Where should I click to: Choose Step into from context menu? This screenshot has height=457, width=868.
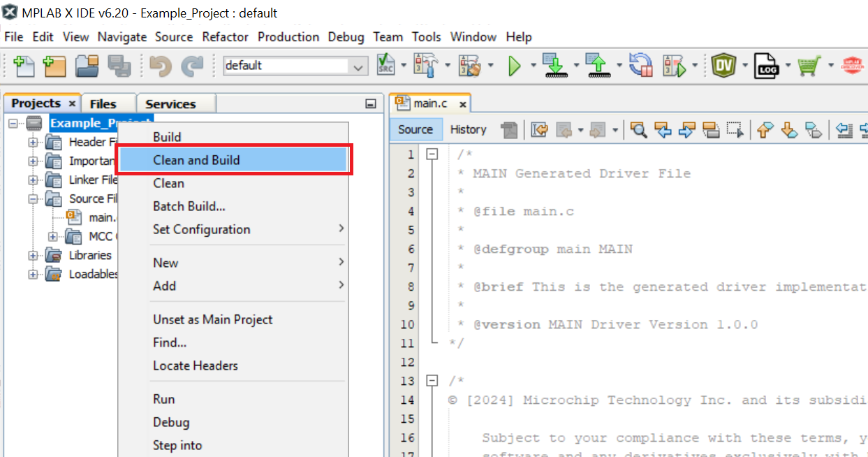[x=233, y=445]
